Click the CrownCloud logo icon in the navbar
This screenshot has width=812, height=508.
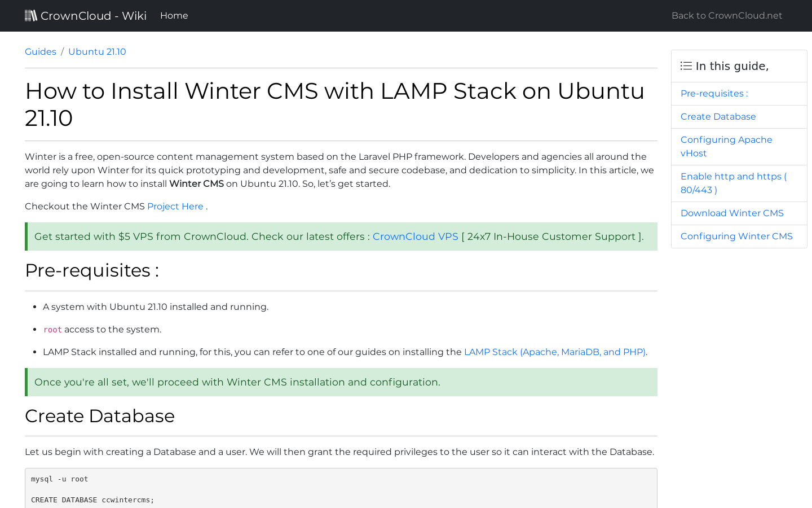(x=31, y=15)
